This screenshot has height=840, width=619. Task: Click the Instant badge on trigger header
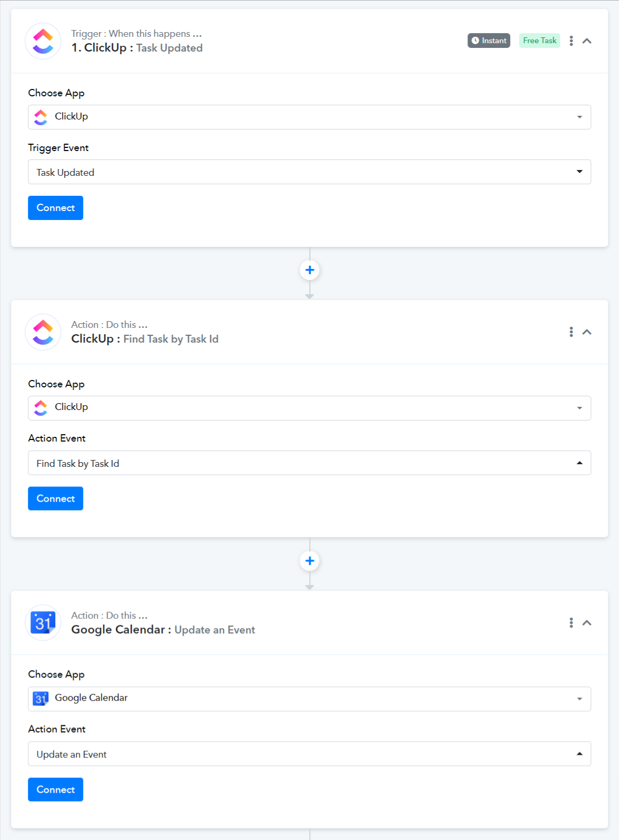[489, 41]
